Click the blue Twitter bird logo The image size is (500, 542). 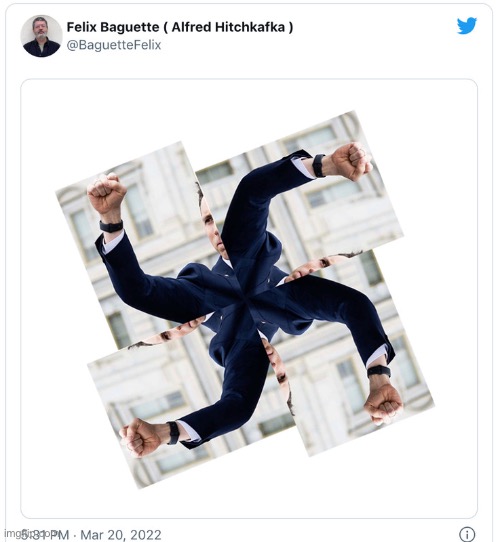tap(466, 26)
